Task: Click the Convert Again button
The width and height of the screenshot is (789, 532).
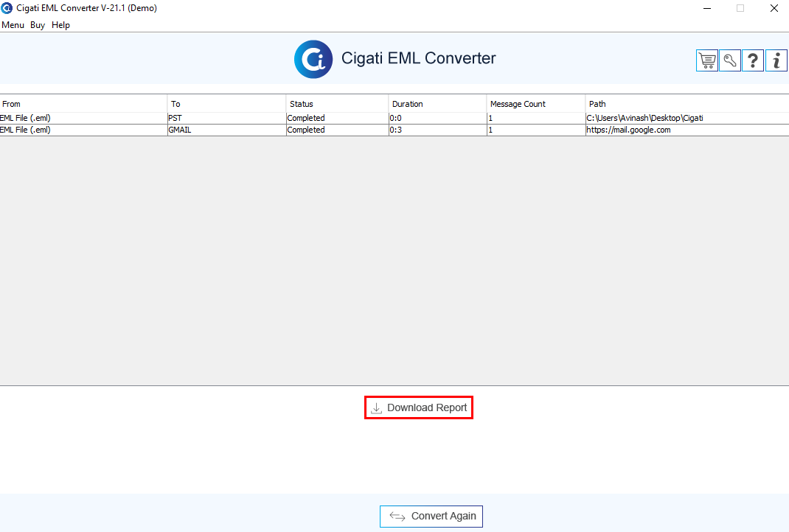Action: [x=431, y=517]
